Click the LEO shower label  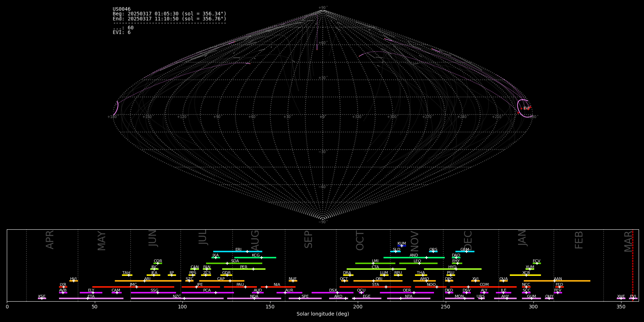(417, 261)
